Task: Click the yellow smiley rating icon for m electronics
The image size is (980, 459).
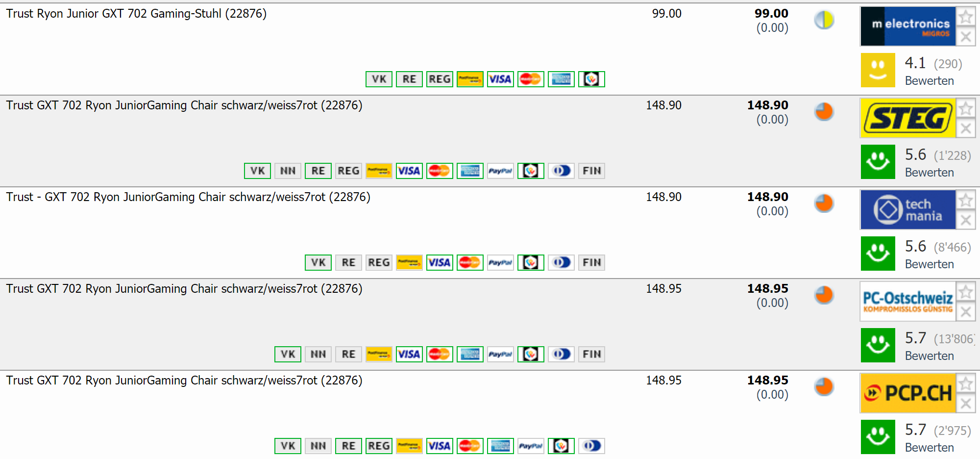Action: (x=878, y=70)
